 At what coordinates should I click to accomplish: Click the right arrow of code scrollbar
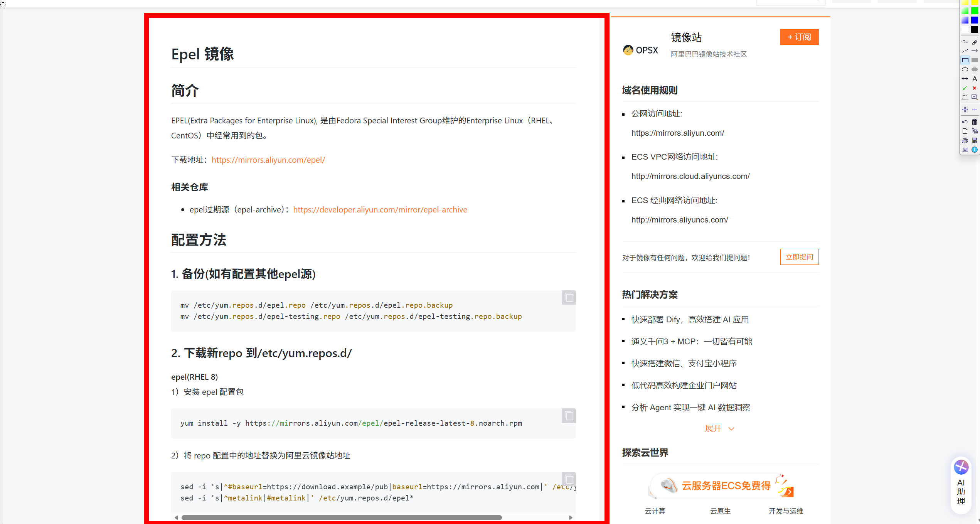pyautogui.click(x=571, y=517)
